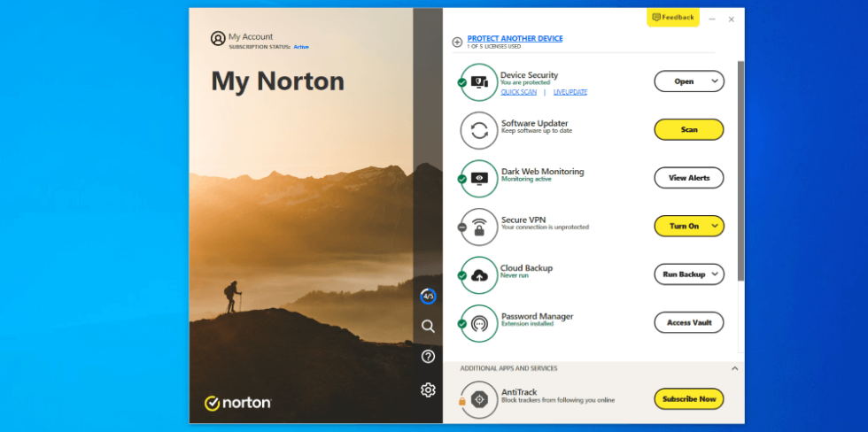Minimize the Norton window

(712, 19)
